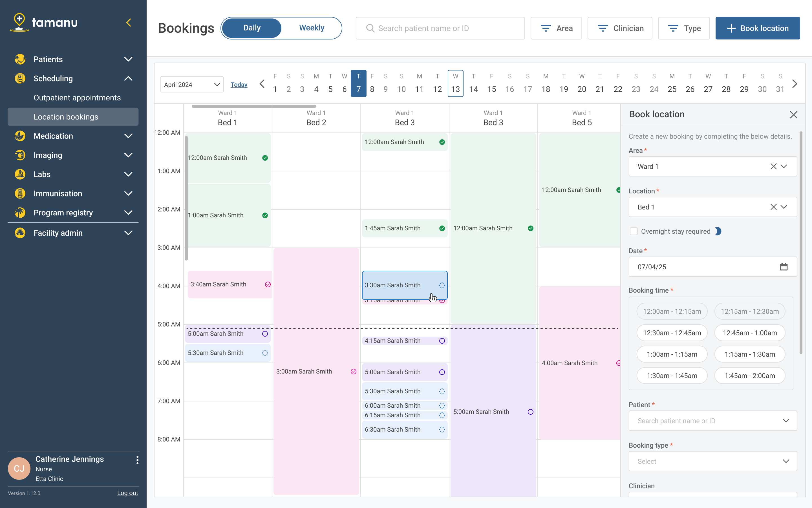The image size is (812, 508).
Task: Click the Scheduling sidebar icon
Action: 20,78
